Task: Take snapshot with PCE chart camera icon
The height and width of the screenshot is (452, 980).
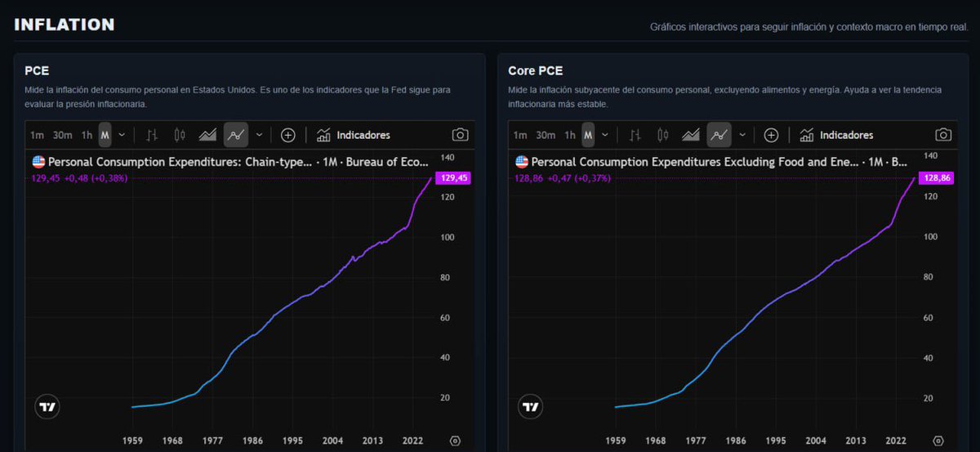Action: click(x=460, y=135)
